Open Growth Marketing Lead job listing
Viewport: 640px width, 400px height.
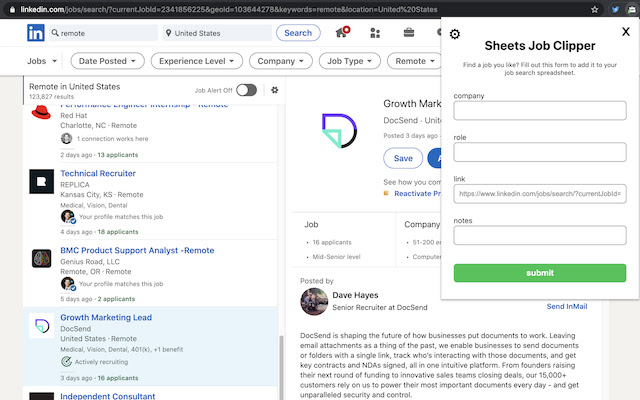(106, 317)
